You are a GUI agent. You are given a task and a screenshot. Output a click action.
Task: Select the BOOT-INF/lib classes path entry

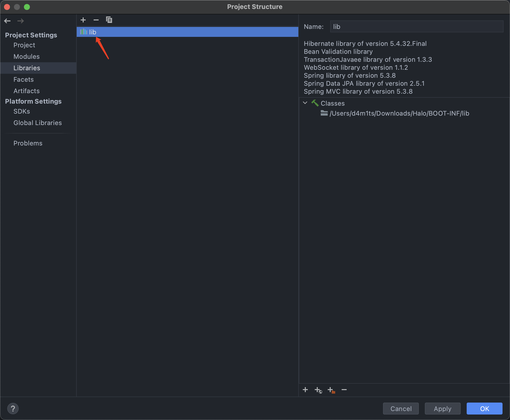point(399,113)
